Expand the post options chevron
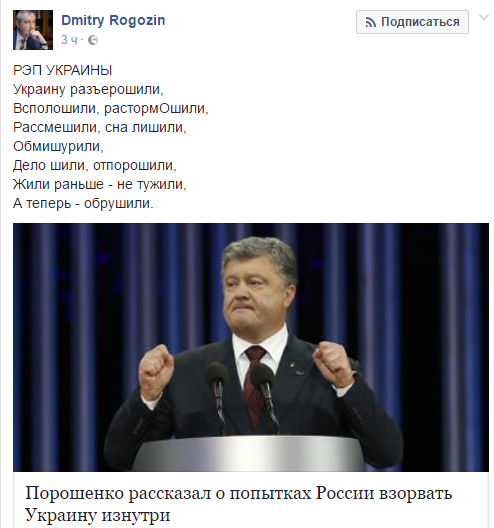Viewport: 494px width, 528px height. point(484,18)
